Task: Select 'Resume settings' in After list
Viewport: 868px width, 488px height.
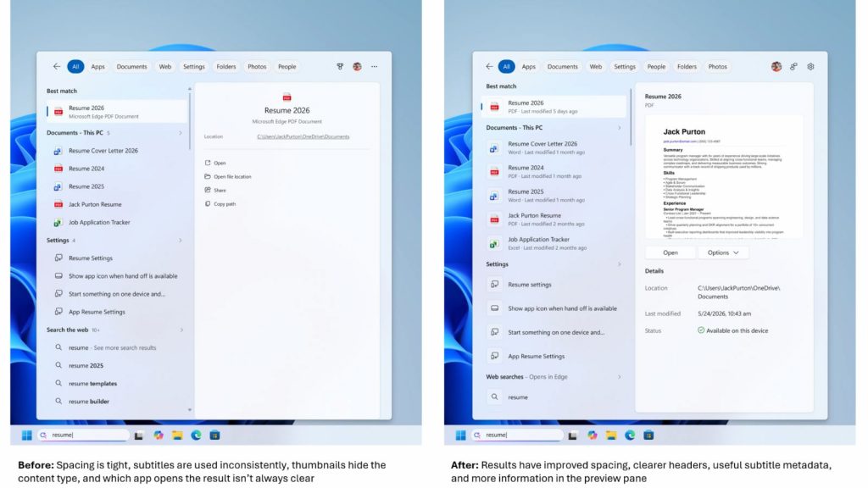Action: 553,285
